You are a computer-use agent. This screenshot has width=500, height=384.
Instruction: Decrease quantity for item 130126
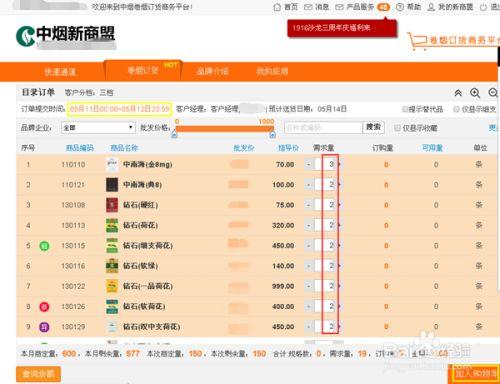(309, 306)
